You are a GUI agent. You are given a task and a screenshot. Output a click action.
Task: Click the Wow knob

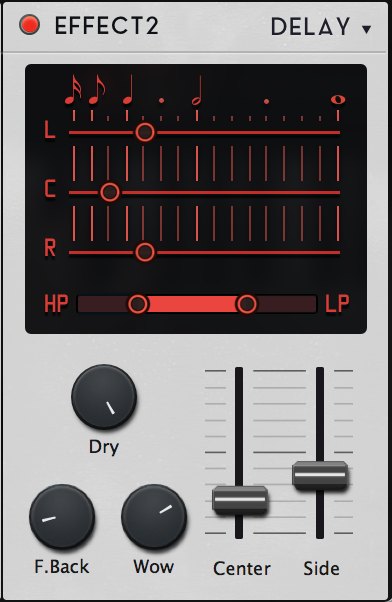(154, 517)
